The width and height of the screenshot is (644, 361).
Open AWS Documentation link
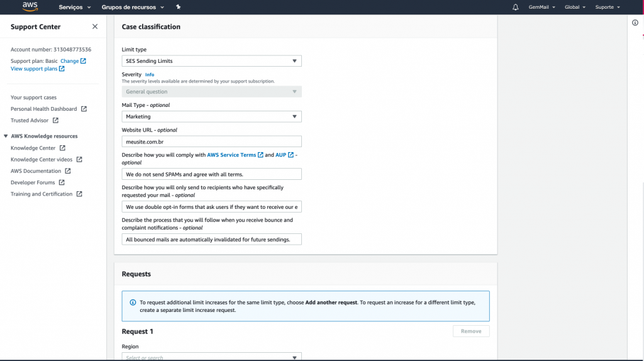pyautogui.click(x=36, y=171)
